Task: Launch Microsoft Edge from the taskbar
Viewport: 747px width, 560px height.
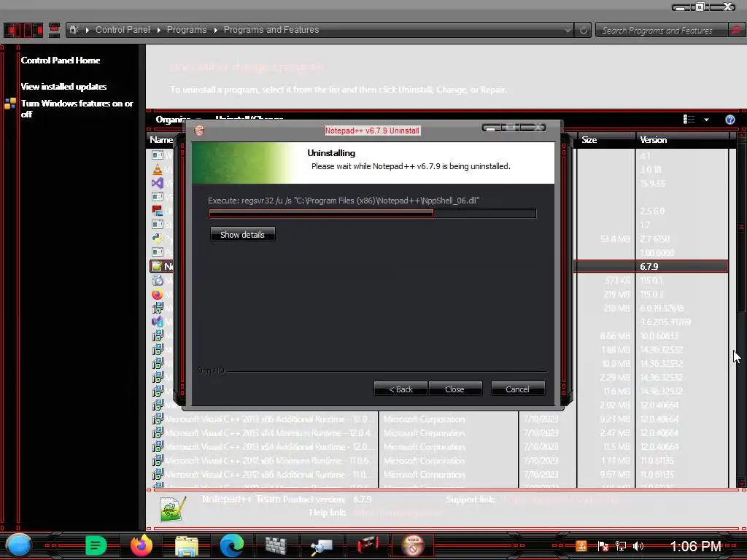Action: tap(232, 545)
